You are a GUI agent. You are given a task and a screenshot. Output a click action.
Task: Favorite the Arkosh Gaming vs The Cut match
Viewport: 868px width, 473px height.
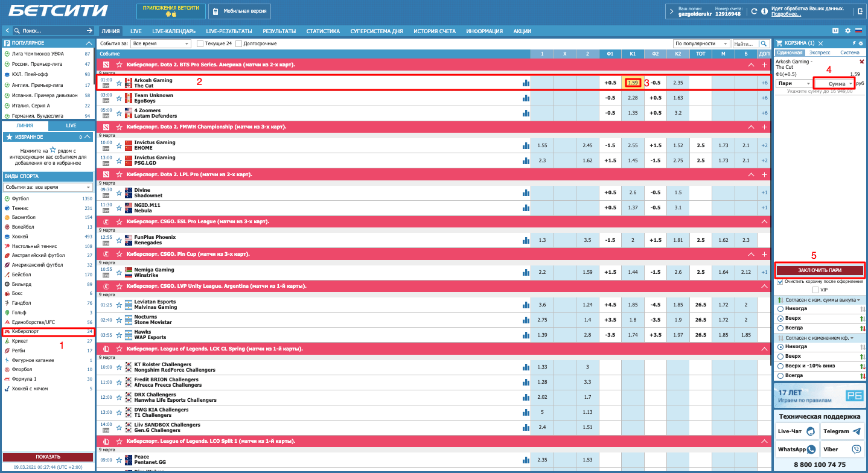pyautogui.click(x=119, y=83)
